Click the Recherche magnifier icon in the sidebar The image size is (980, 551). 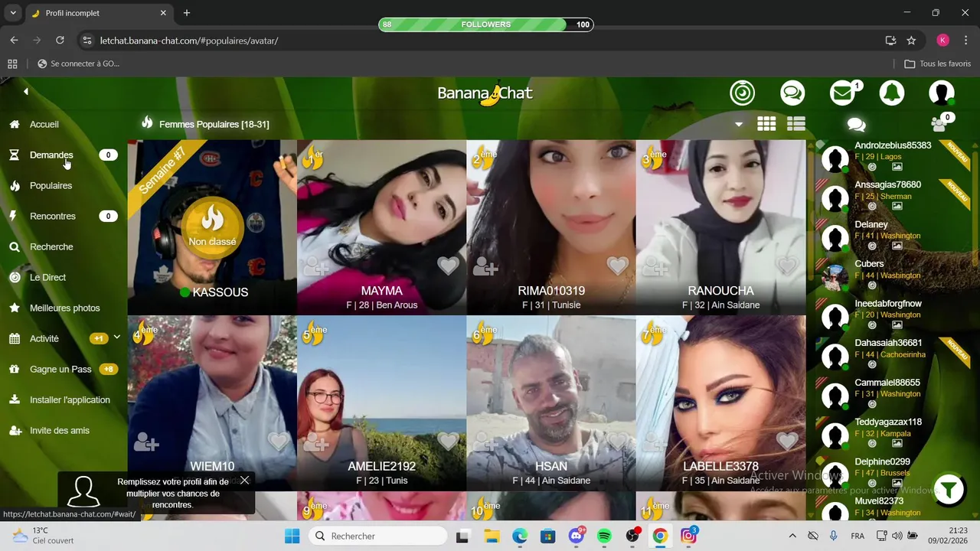(x=15, y=246)
